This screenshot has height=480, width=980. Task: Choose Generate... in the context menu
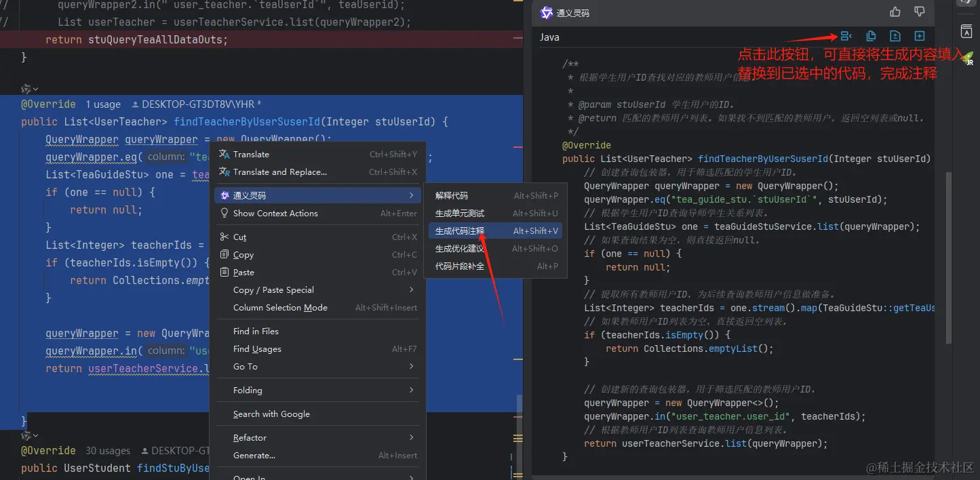pos(317,455)
